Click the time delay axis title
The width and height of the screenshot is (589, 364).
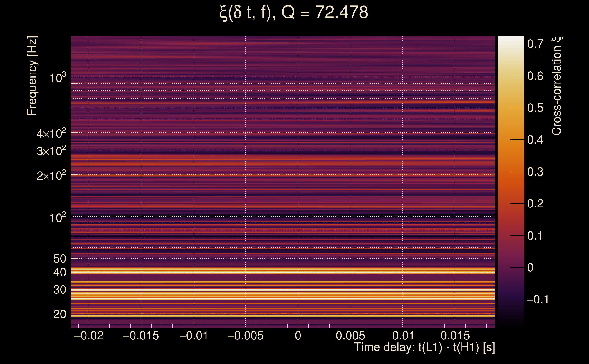point(424,347)
